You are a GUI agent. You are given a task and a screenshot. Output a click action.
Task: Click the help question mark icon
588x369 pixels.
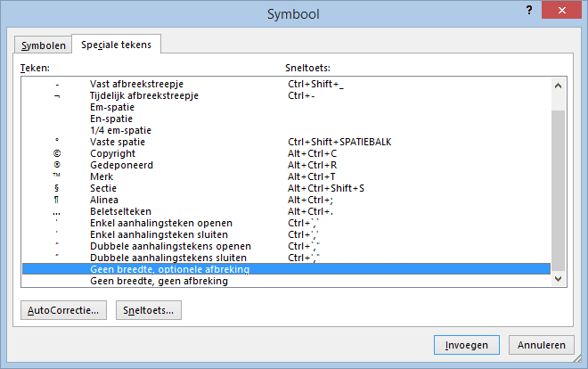(529, 10)
